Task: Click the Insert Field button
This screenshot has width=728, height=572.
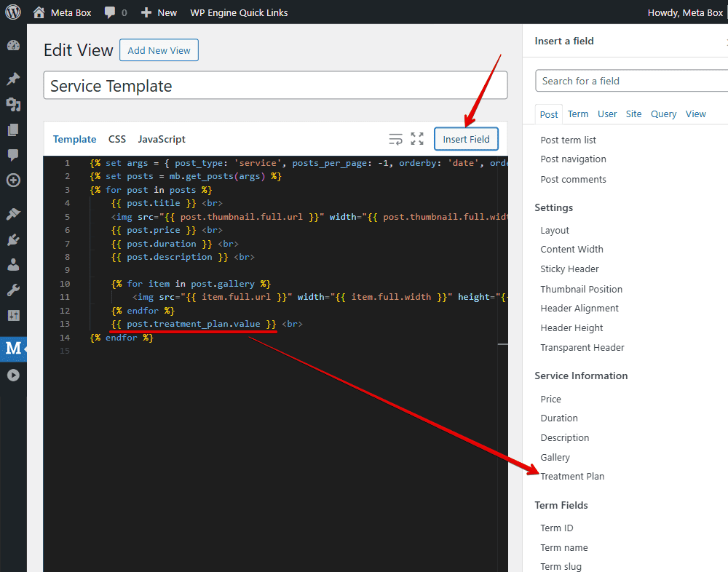Action: (466, 139)
